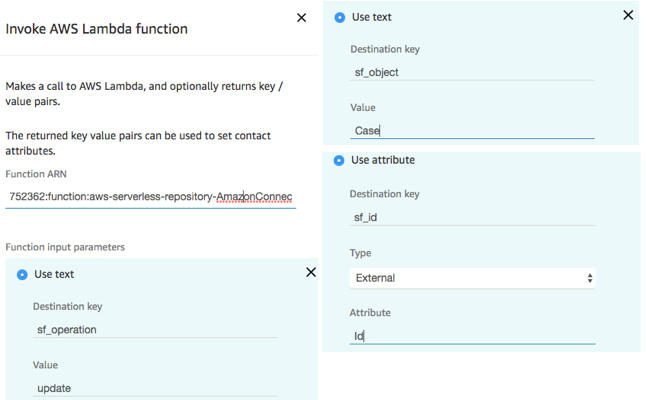Click the Case value field

pos(473,131)
